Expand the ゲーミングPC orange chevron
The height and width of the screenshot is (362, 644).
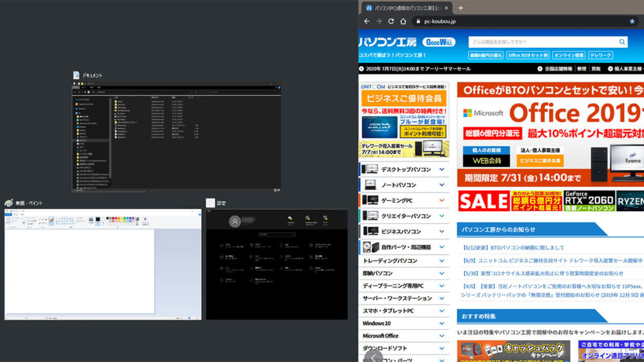tap(441, 200)
